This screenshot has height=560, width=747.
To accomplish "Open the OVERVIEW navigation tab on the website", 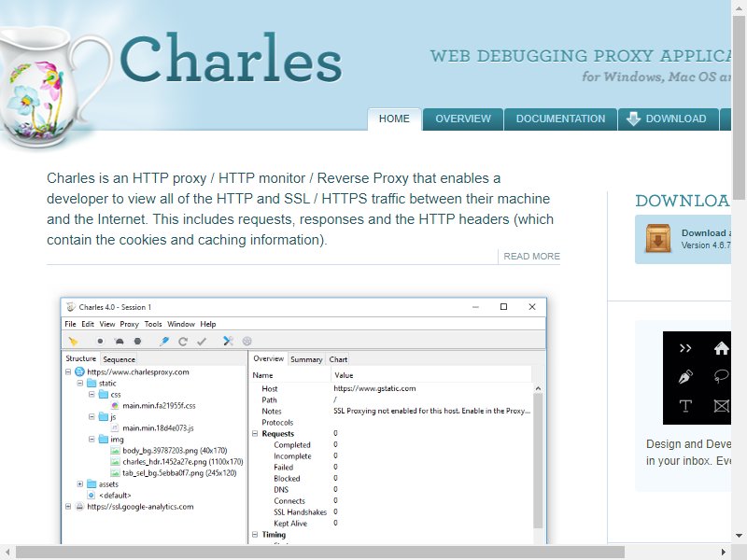I will (463, 119).
